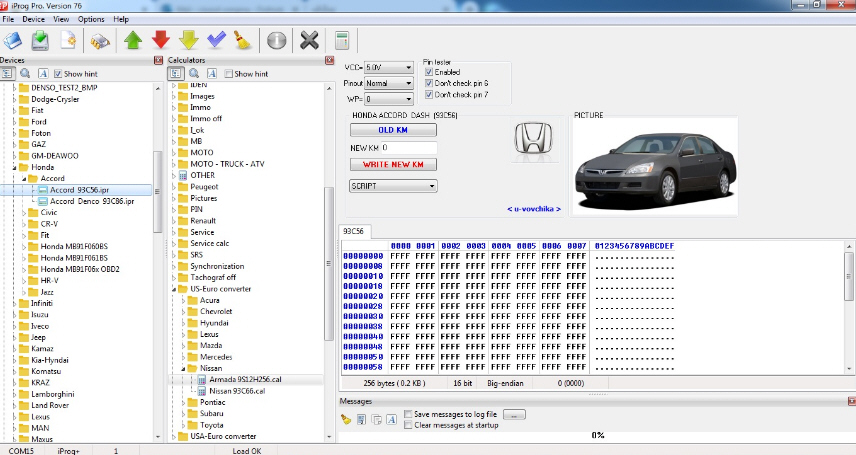Open the Device menu

tap(33, 19)
